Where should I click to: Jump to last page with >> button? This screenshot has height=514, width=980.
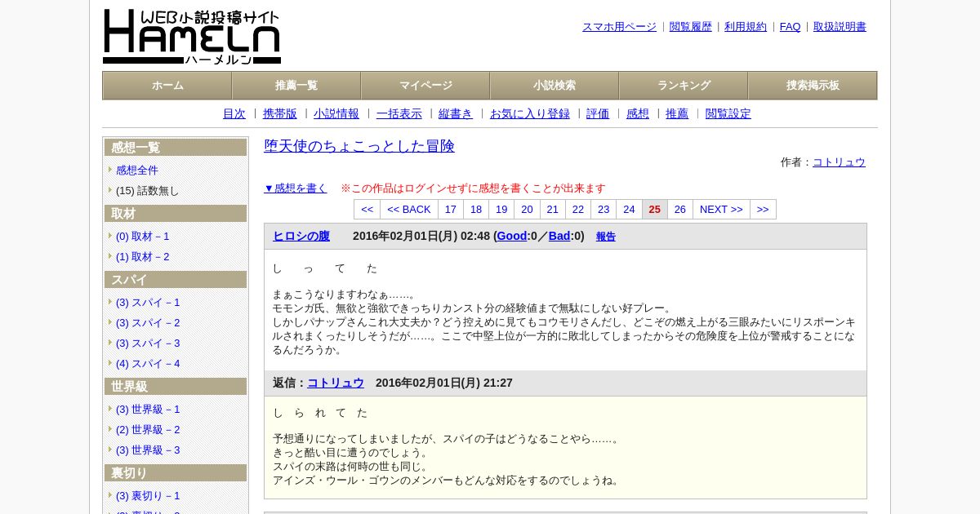(x=763, y=210)
